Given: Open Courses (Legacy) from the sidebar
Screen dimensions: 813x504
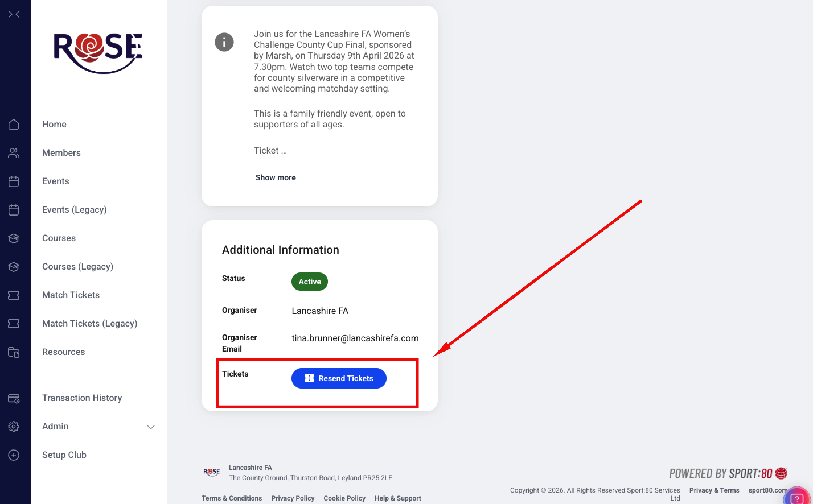Looking at the screenshot, I should (77, 267).
